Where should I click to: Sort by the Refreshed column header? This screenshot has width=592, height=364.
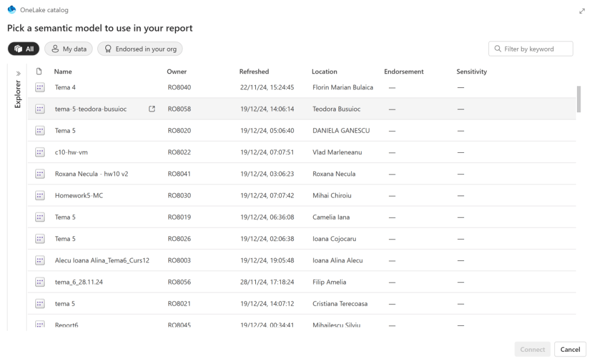click(254, 72)
